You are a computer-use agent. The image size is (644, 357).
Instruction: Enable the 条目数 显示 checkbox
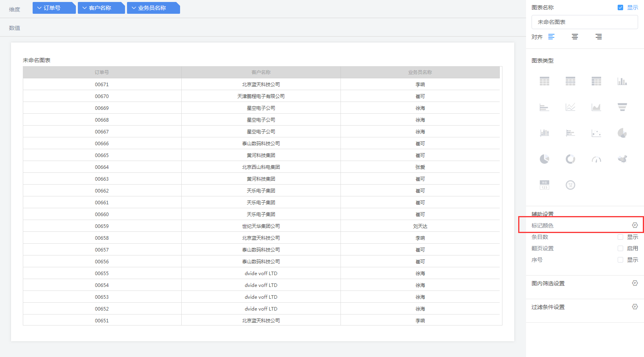(620, 237)
